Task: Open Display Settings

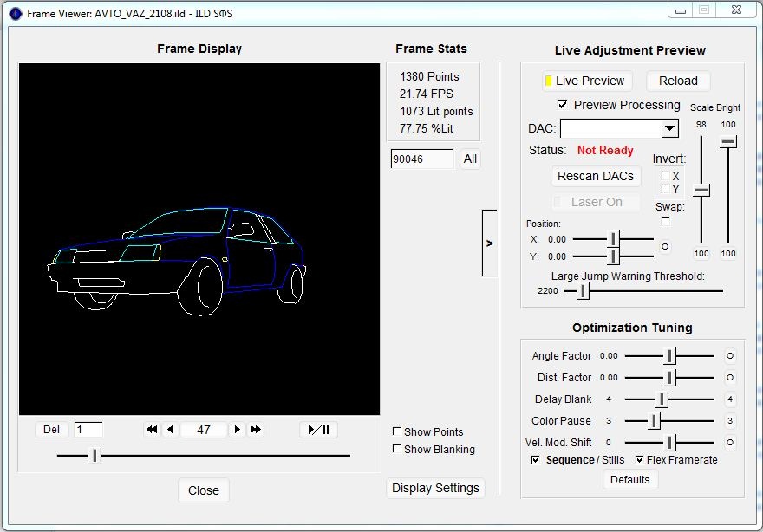Action: (435, 488)
